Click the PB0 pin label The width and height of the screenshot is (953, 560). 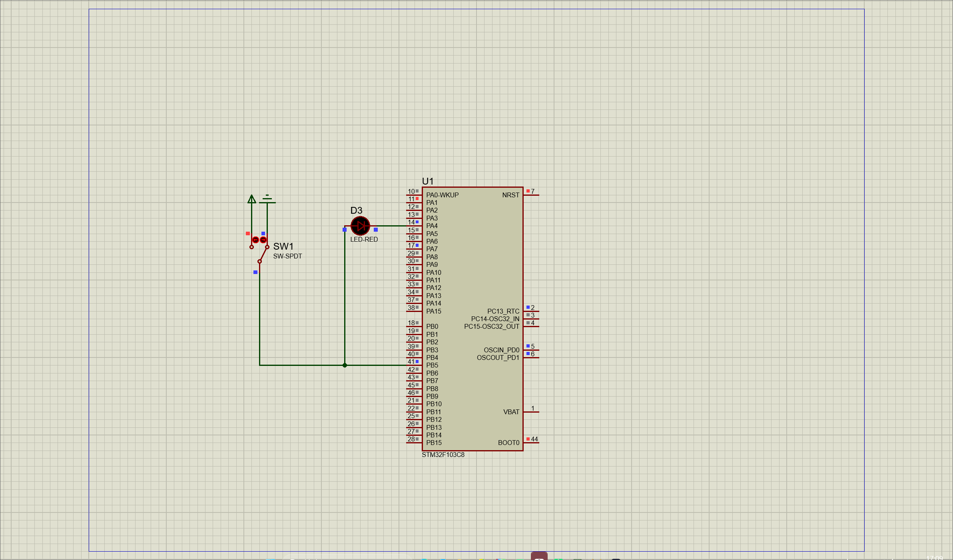(x=432, y=326)
